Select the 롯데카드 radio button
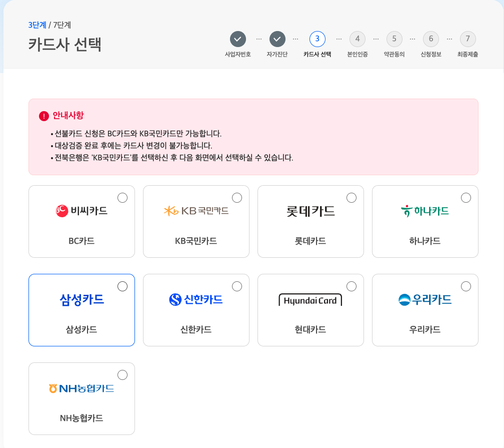The image size is (504, 448). click(351, 198)
